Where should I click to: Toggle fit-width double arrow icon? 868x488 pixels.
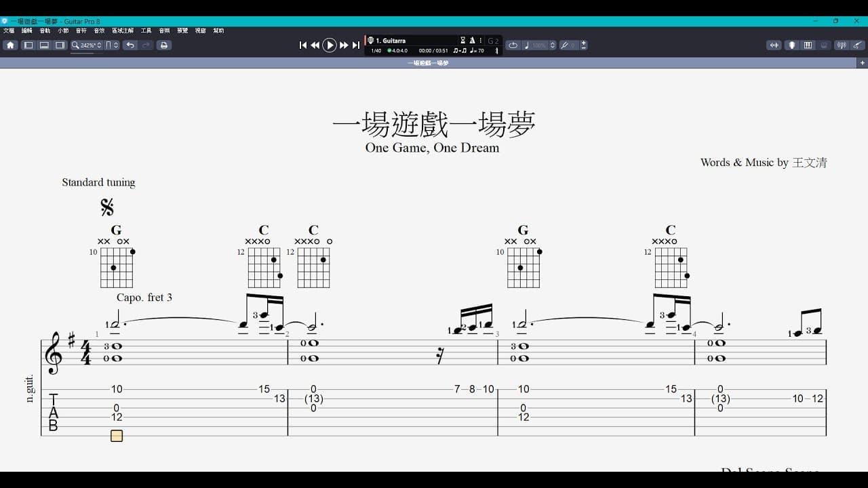tap(774, 45)
